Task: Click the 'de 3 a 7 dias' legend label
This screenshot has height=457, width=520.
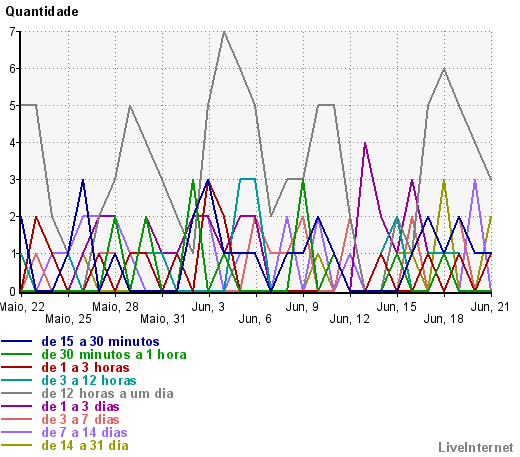Action: pyautogui.click(x=80, y=420)
